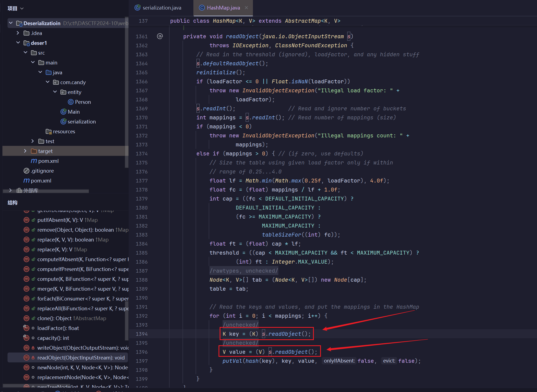The height and width of the screenshot is (392, 537).
Task: Select replacementNode in structure panel
Action: pyautogui.click(x=83, y=377)
